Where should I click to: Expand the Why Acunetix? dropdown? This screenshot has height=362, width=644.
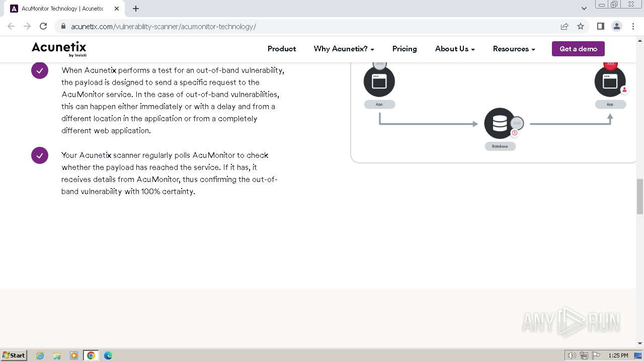(x=344, y=49)
